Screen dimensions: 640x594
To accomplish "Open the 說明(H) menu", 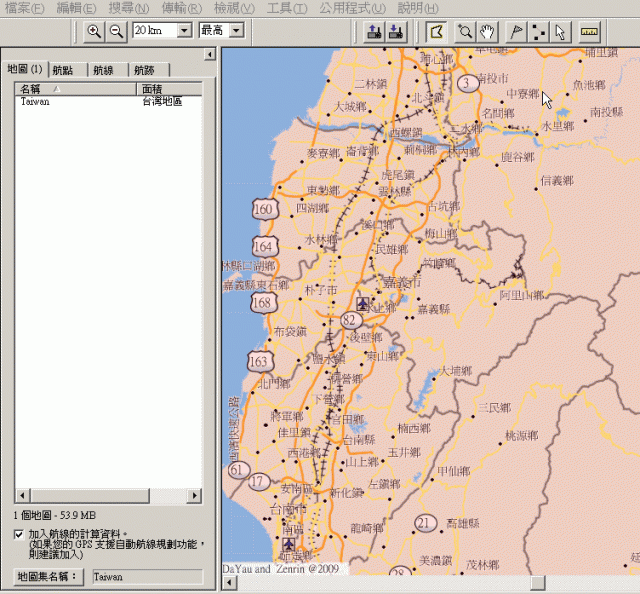I will point(418,8).
